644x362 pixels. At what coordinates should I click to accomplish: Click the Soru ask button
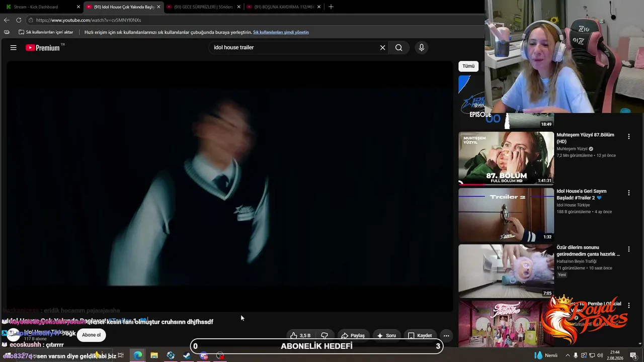[x=386, y=335]
